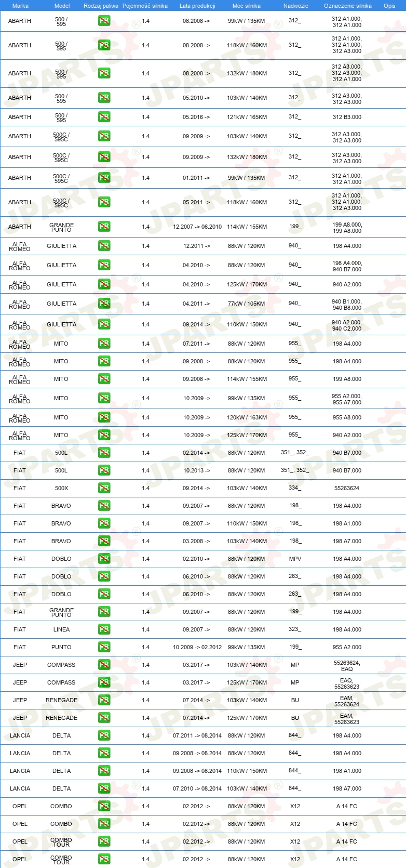Viewport: 406px width, 868px height.
Task: Click fuel icon in Lancia Delta 07.2010 row
Action: (104, 788)
